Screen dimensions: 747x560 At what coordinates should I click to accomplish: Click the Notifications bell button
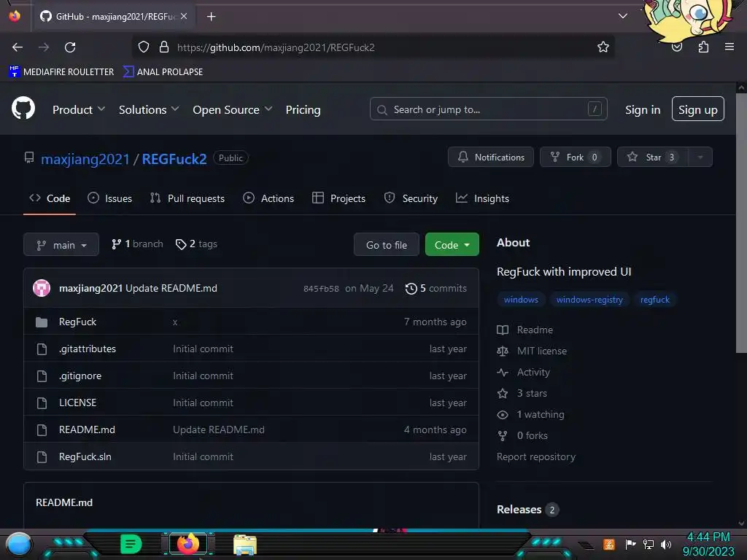[491, 157]
